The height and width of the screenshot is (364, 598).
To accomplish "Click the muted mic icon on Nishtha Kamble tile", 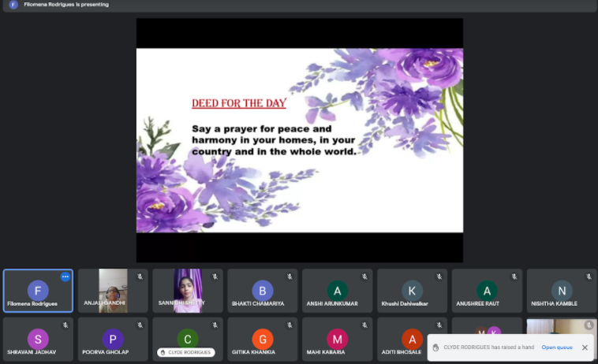I will pos(589,277).
